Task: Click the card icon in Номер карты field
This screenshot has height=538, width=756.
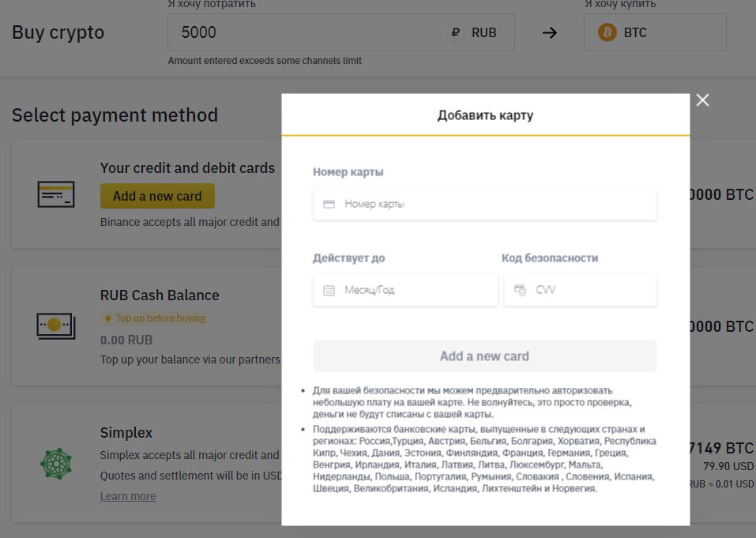Action: 329,204
